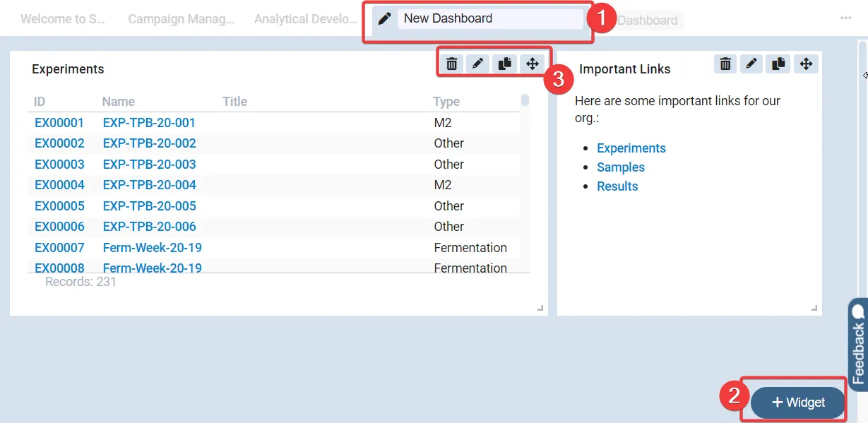Screen dimensions: 868x423
Task: Click move icon on Important Links widget
Action: [x=806, y=64]
